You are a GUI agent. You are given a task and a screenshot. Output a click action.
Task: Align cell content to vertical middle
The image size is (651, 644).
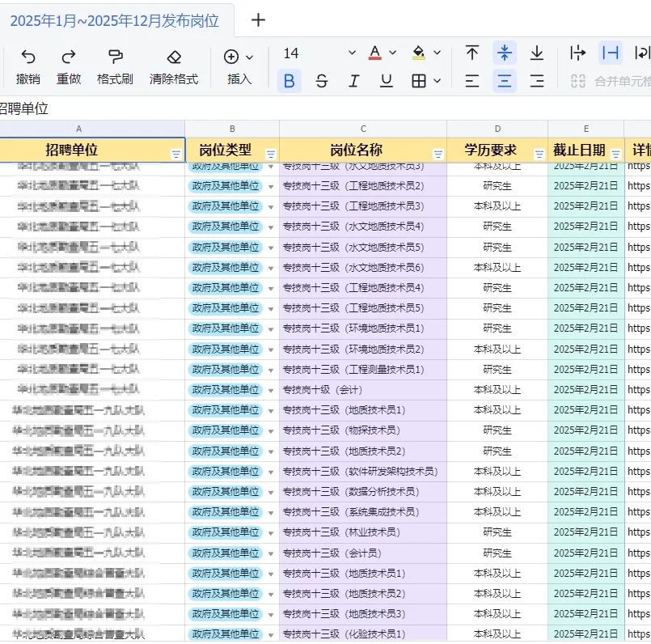click(505, 53)
